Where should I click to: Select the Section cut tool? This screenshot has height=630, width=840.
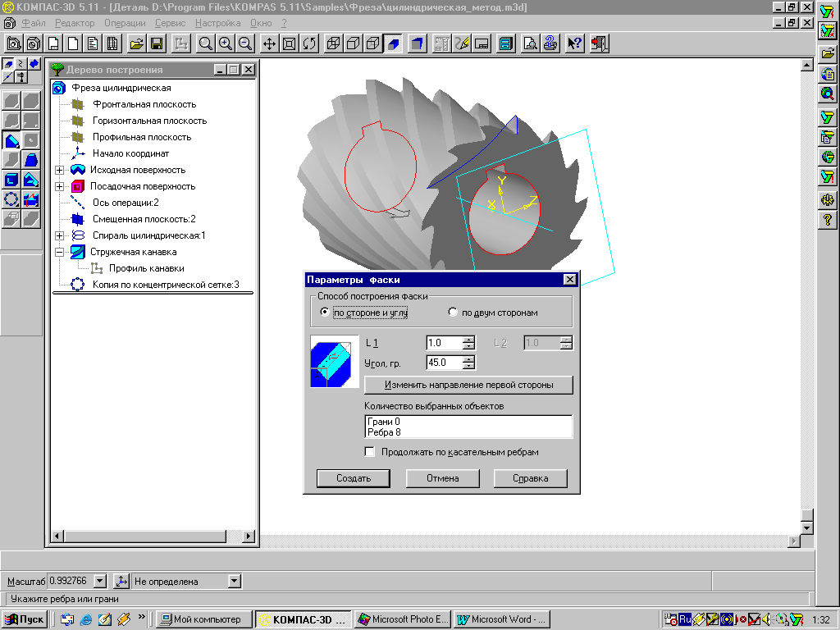click(31, 200)
